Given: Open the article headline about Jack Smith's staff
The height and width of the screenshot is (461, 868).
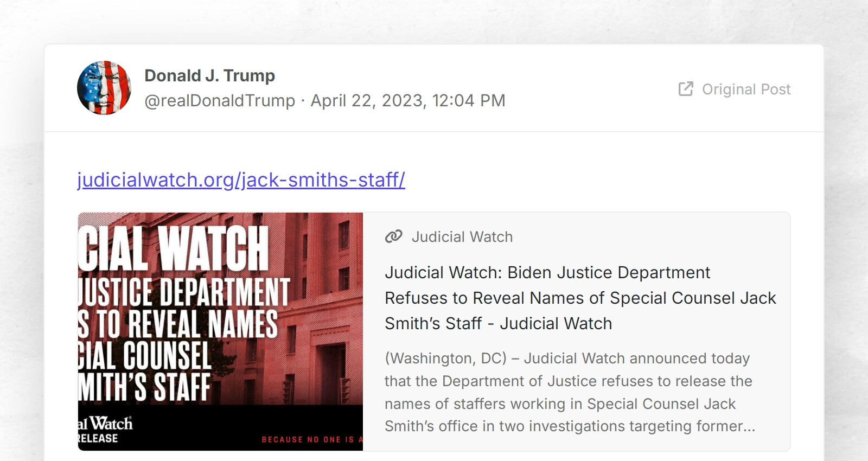Looking at the screenshot, I should (x=580, y=298).
